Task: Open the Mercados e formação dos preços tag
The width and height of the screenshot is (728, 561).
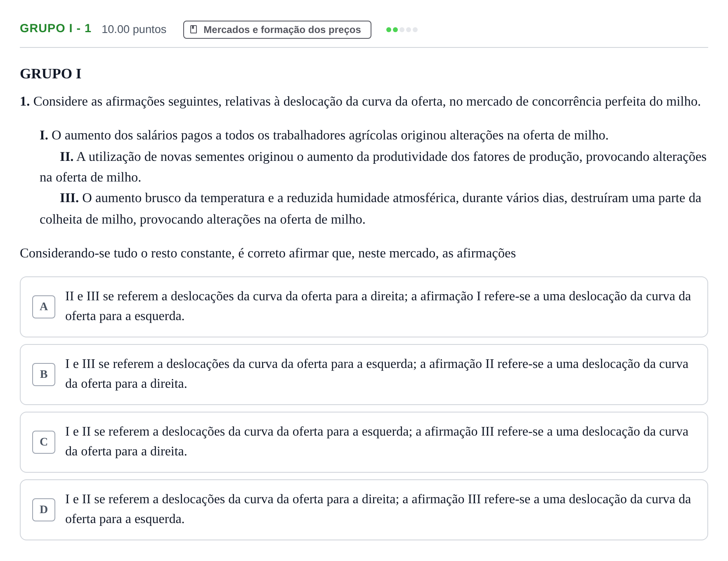Action: [277, 30]
